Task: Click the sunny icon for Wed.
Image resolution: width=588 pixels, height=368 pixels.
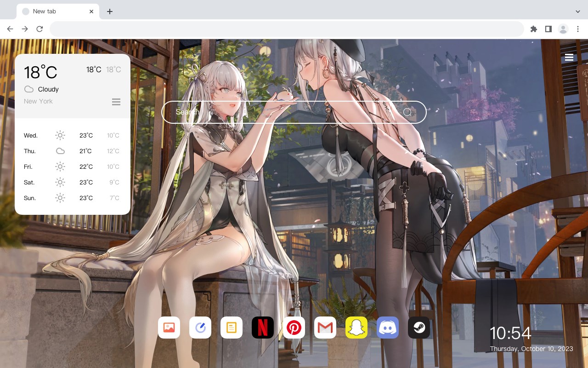Action: [60, 135]
